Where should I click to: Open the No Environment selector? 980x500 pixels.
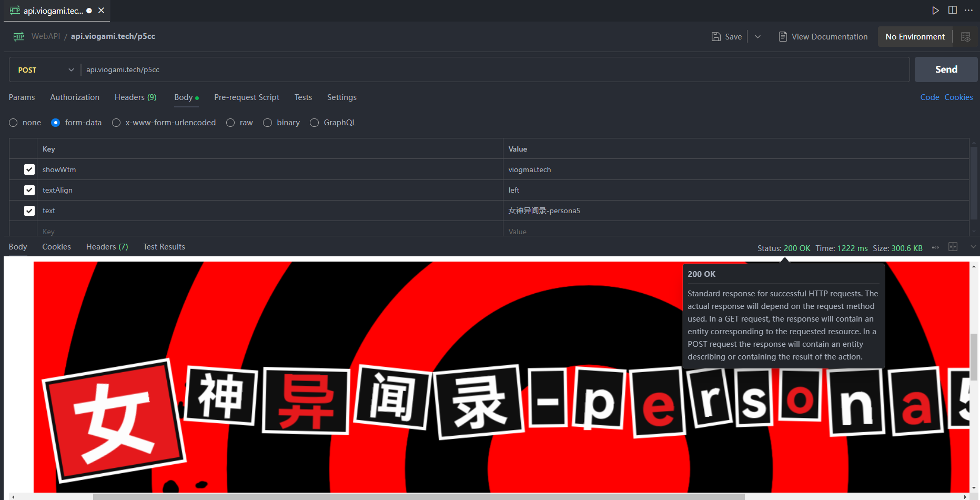(915, 37)
